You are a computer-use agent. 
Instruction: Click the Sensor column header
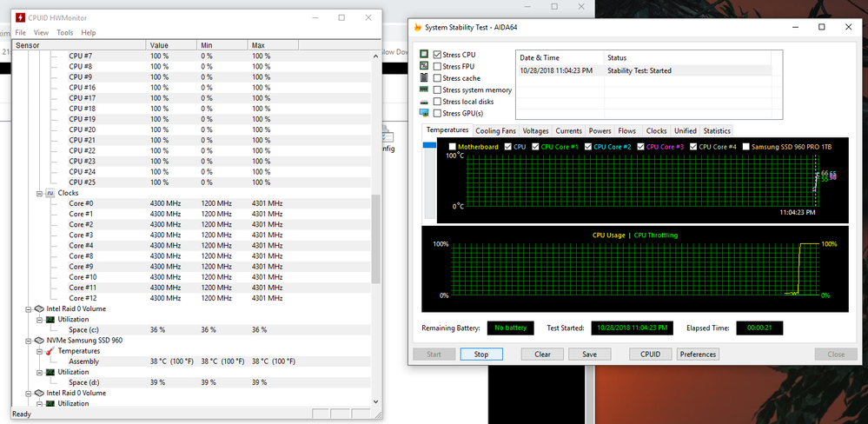pyautogui.click(x=79, y=45)
